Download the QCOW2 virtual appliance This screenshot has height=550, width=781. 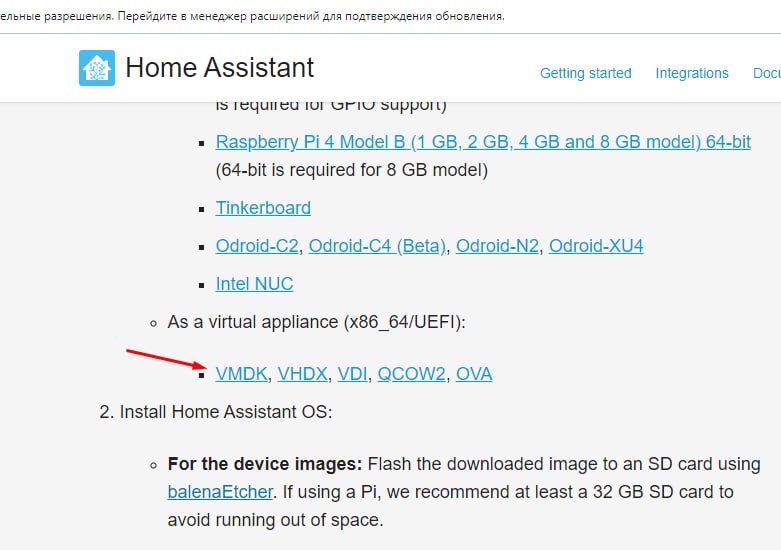pyautogui.click(x=411, y=374)
